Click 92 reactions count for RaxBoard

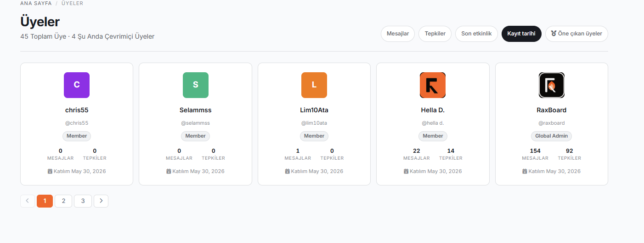pos(570,150)
